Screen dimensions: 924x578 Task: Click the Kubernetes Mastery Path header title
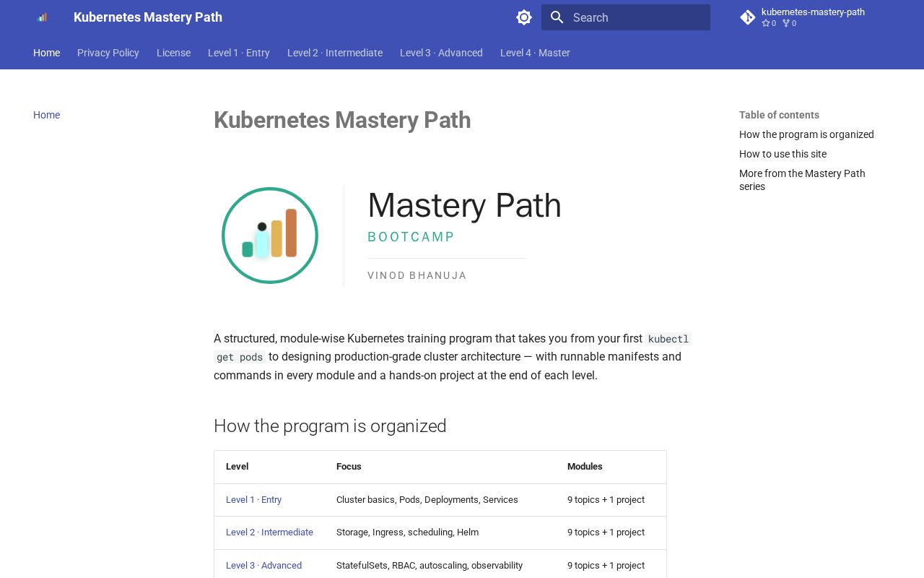[148, 17]
